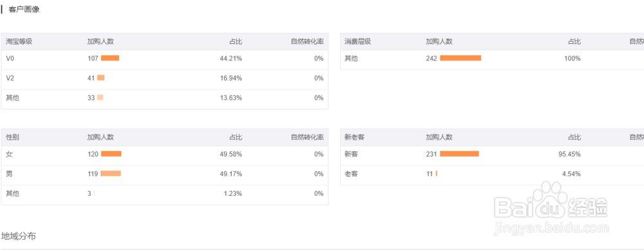Click the orange bar beside 41
This screenshot has height=250, width=644.
[x=101, y=78]
